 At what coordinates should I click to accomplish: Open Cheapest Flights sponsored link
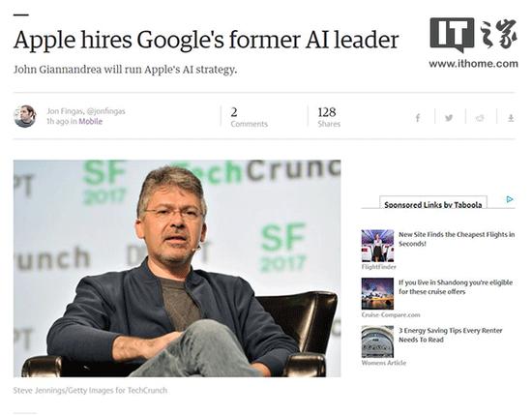pyautogui.click(x=457, y=239)
